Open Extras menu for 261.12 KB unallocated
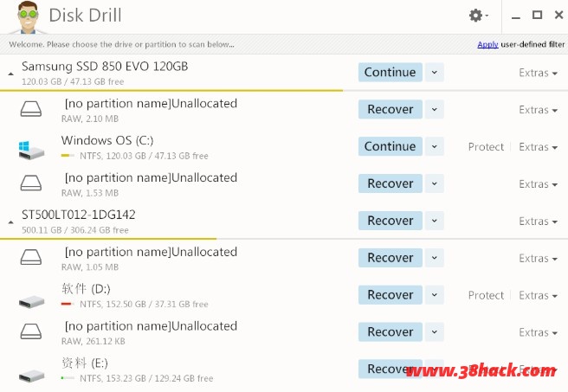This screenshot has height=392, width=568. pyautogui.click(x=538, y=332)
